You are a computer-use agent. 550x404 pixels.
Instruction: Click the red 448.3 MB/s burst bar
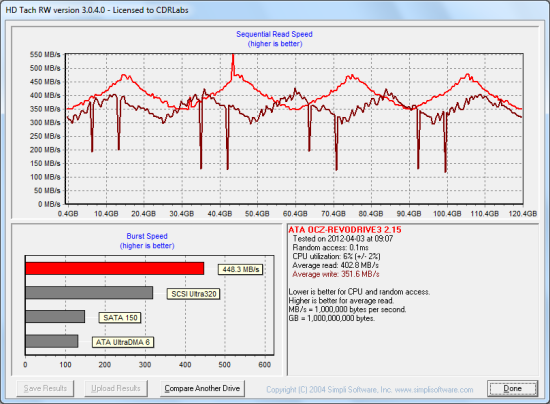coord(115,269)
